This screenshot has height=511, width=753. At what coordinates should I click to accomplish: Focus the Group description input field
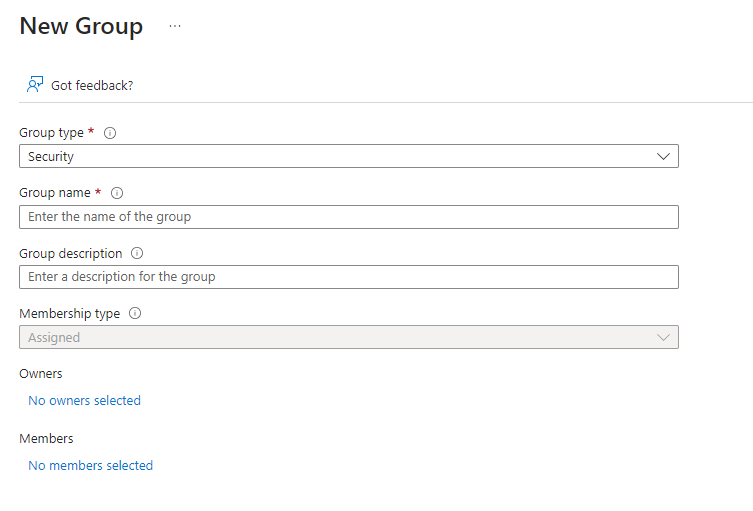tap(348, 277)
